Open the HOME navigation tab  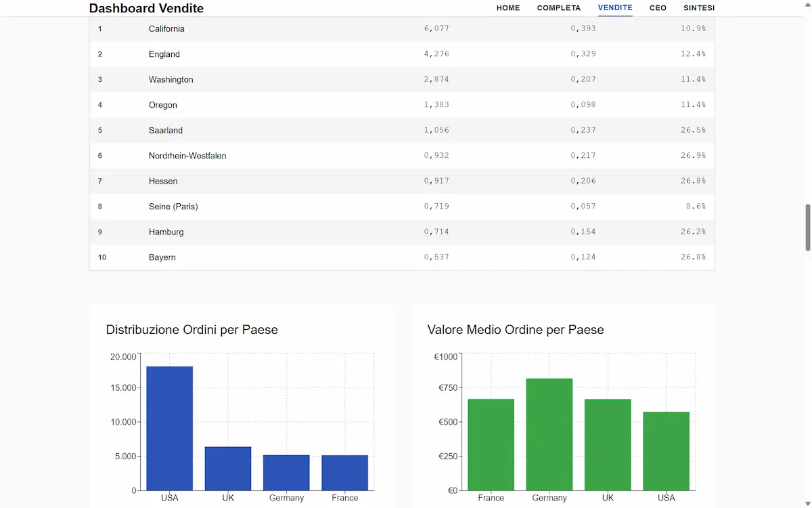pos(507,8)
